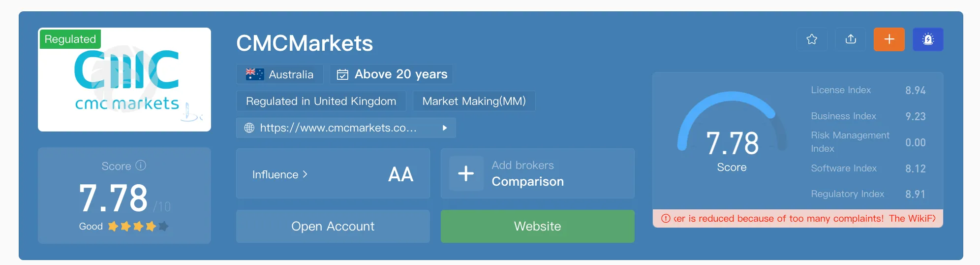Click the five-star Good rating

click(138, 226)
